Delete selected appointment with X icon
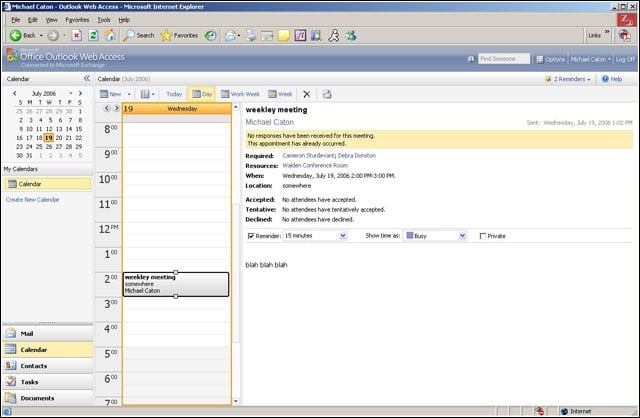 [307, 94]
